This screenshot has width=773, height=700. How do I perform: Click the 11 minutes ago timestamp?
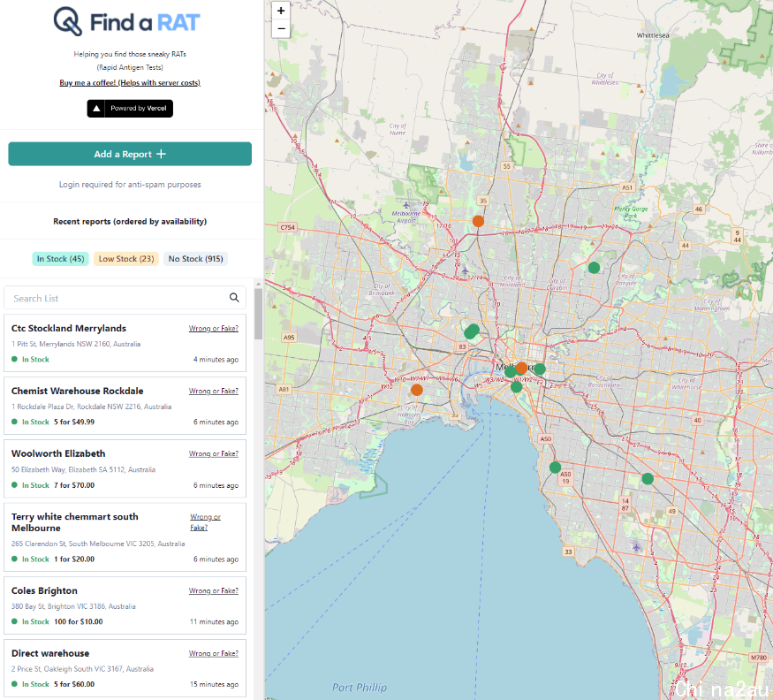tap(214, 621)
